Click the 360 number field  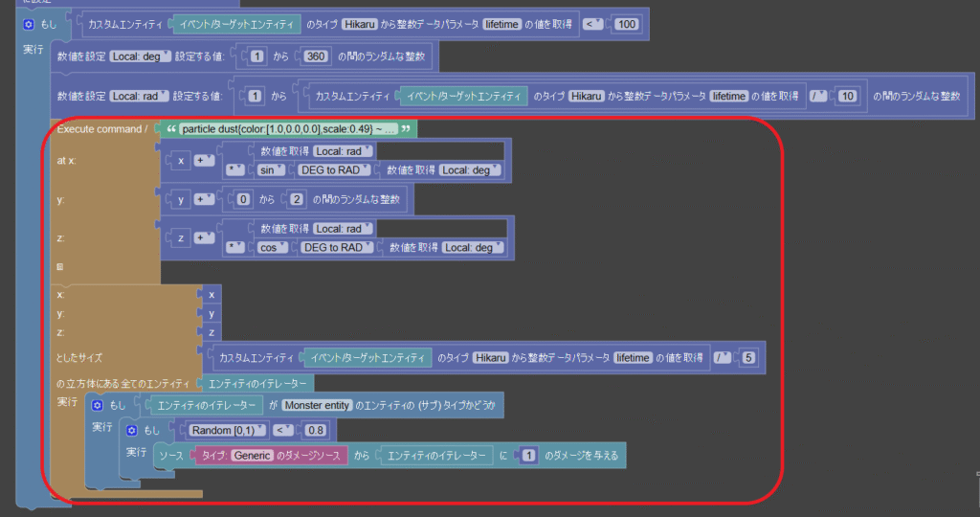(x=312, y=57)
